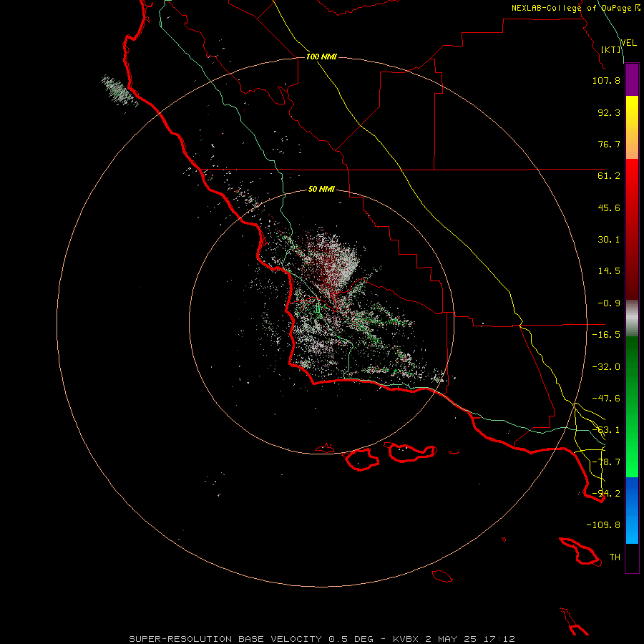Select the -0.9 legend value
Viewport: 644px width, 644px height.
pos(609,303)
